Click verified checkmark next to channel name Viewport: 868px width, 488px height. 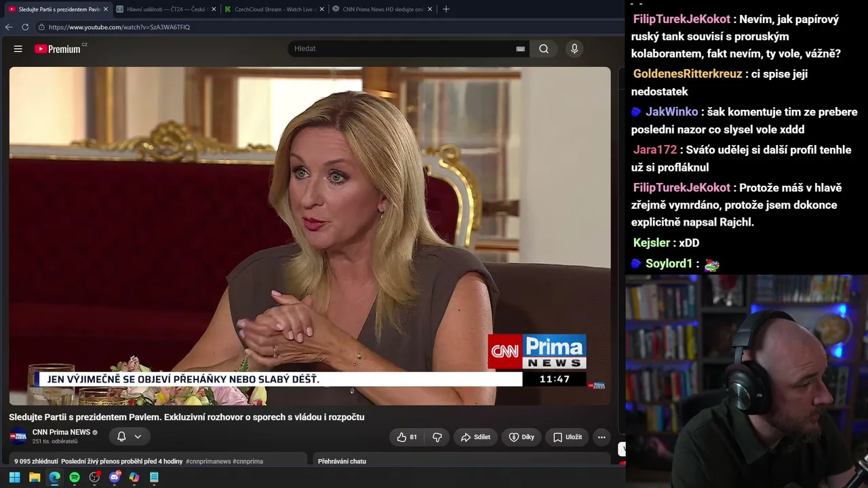(x=95, y=432)
